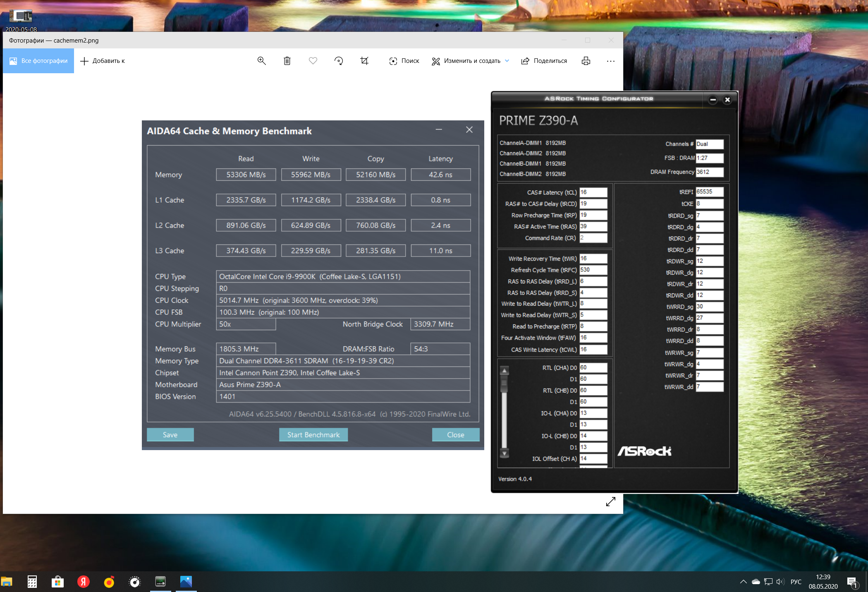Click the tCL CAS Latency value field
The height and width of the screenshot is (592, 868).
pos(593,192)
